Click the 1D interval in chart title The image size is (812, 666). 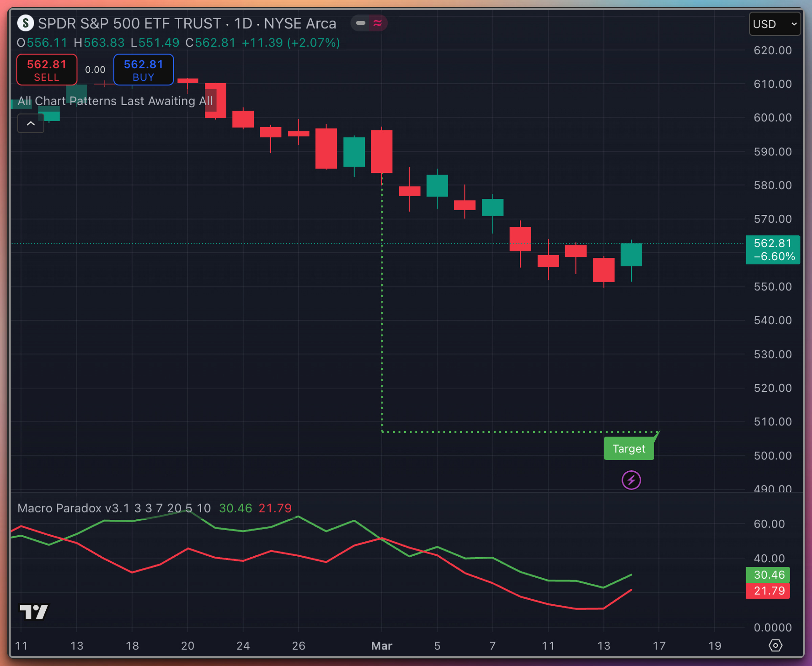243,23
